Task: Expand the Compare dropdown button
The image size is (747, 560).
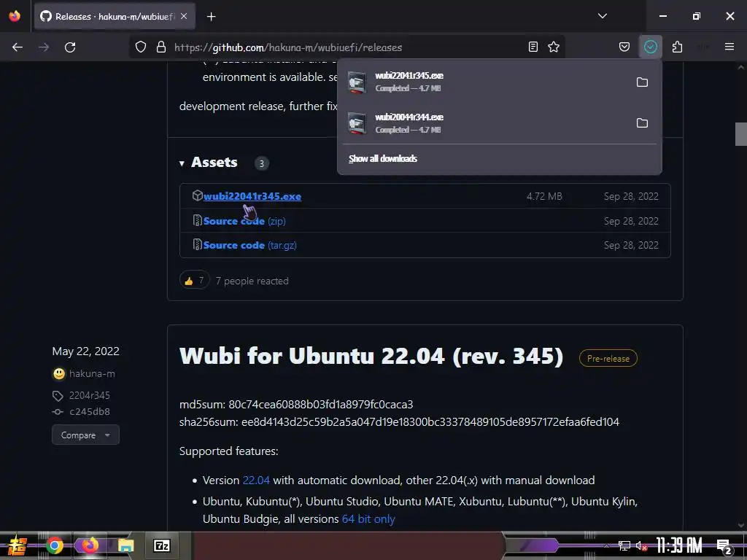Action: coord(85,435)
